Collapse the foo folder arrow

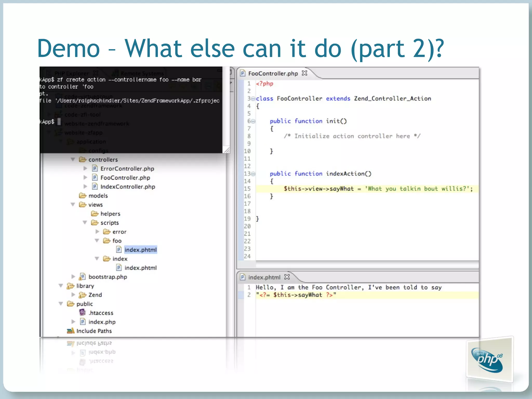point(97,241)
